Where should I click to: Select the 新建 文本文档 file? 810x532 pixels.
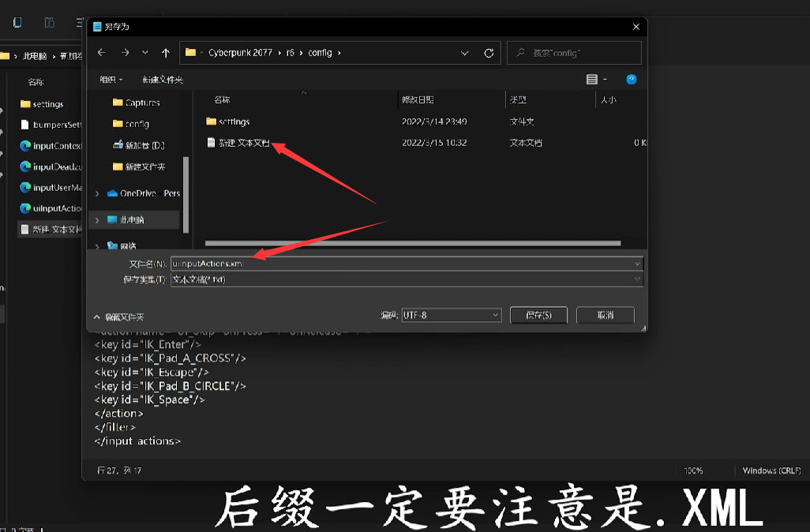point(243,143)
